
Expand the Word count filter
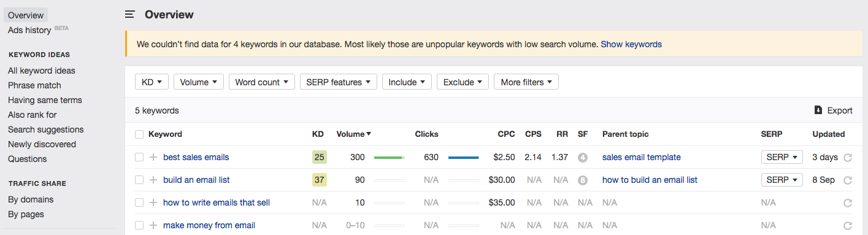pos(262,82)
